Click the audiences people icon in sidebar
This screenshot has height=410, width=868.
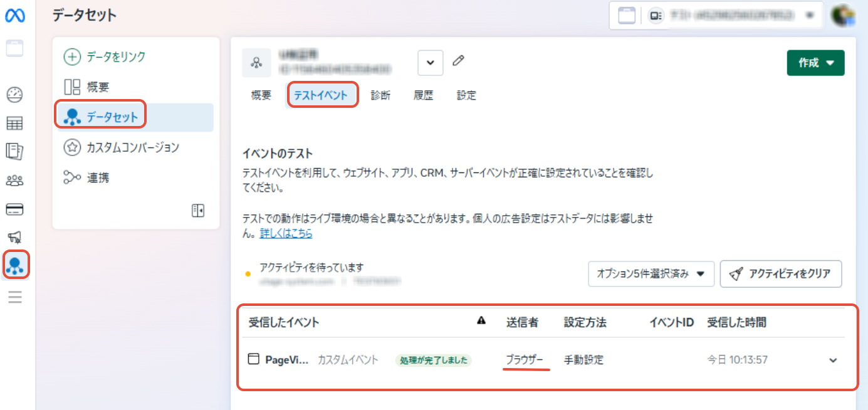(14, 181)
